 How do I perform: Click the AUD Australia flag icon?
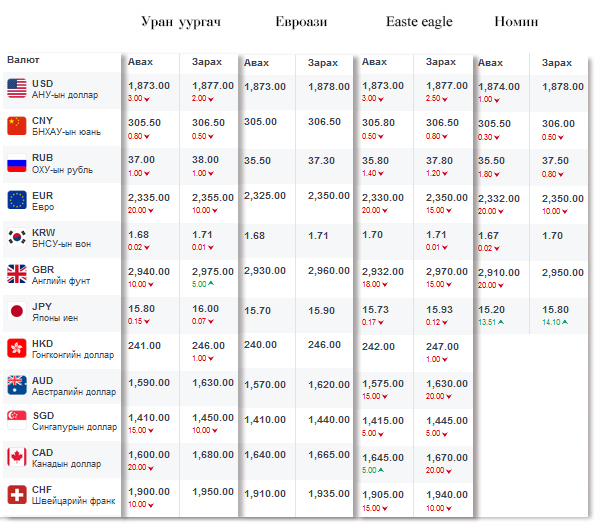point(17,384)
